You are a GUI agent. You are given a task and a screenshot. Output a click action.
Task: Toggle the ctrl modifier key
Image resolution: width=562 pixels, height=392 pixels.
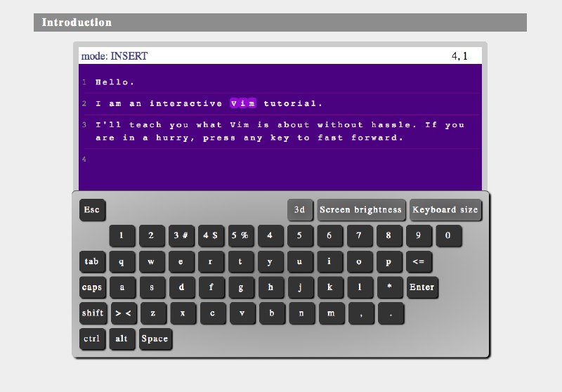[x=92, y=339]
